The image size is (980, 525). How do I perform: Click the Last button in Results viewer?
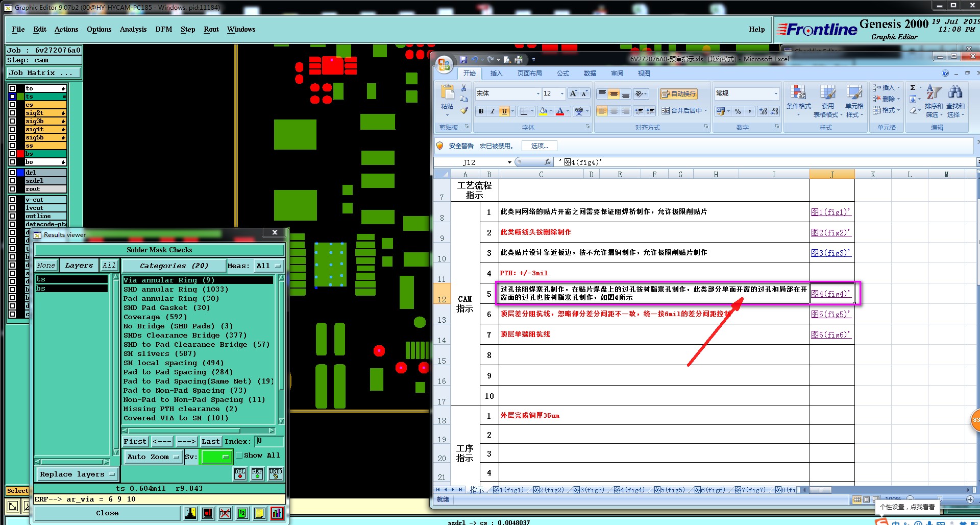211,441
